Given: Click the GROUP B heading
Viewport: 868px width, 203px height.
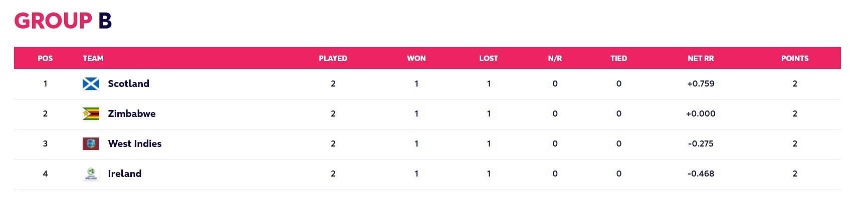Looking at the screenshot, I should tap(63, 21).
